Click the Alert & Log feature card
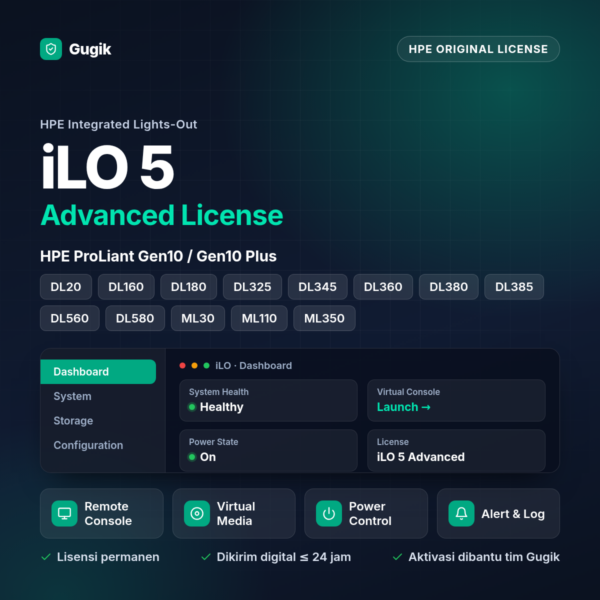The image size is (600, 600). [498, 514]
